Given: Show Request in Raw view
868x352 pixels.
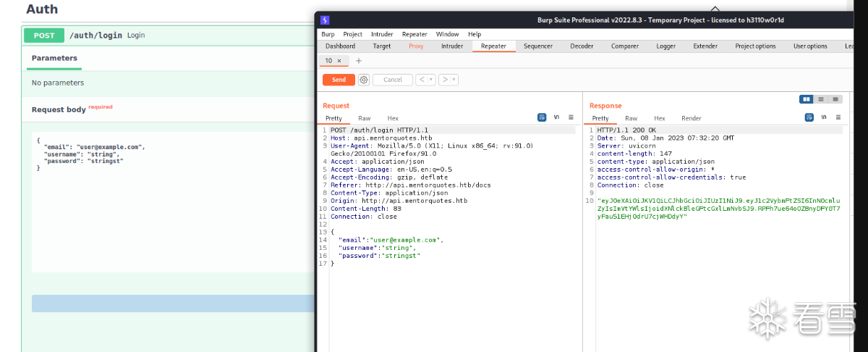Looking at the screenshot, I should [x=365, y=118].
